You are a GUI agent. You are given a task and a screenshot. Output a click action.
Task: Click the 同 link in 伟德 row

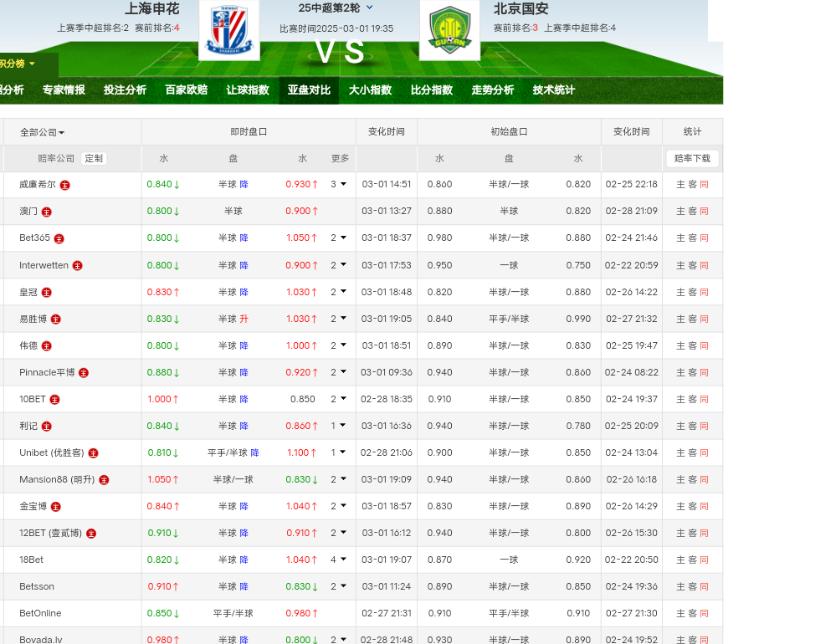click(704, 345)
